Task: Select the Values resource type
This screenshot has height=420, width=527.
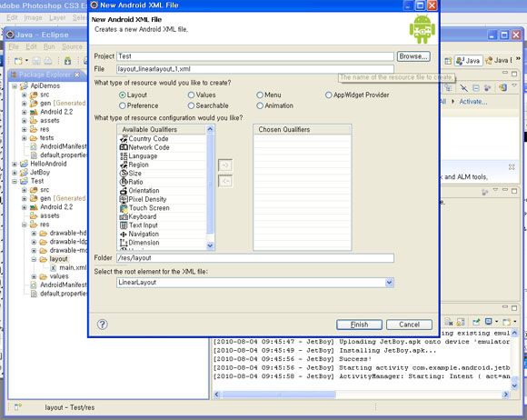Action: 191,95
